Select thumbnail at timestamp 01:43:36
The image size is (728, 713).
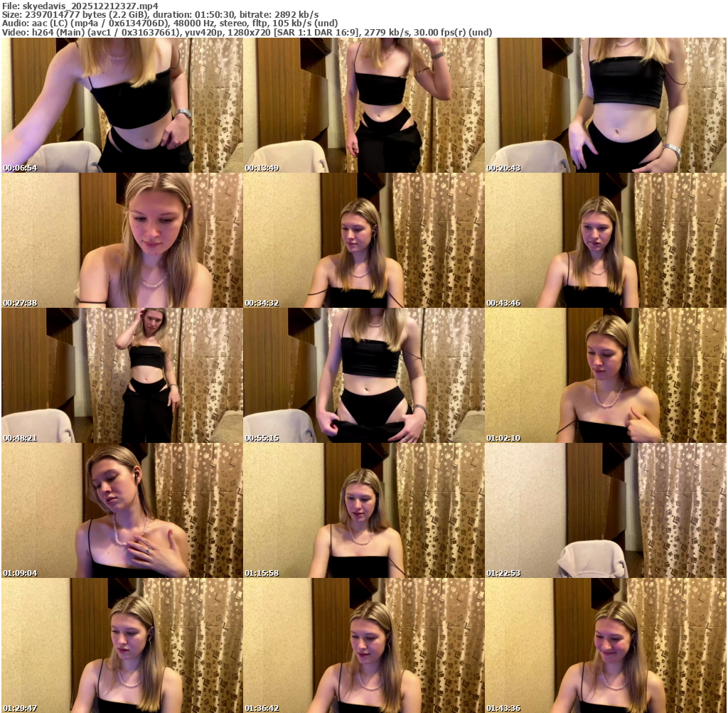click(x=606, y=645)
